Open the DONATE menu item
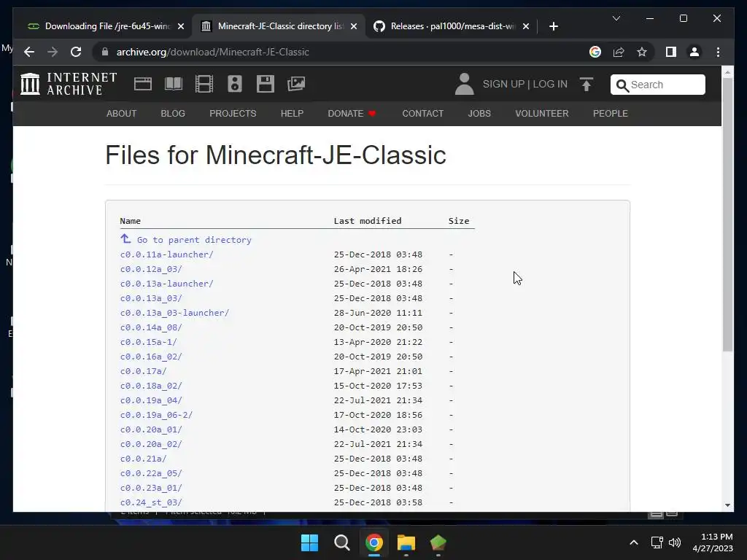This screenshot has width=747, height=560. click(x=352, y=114)
